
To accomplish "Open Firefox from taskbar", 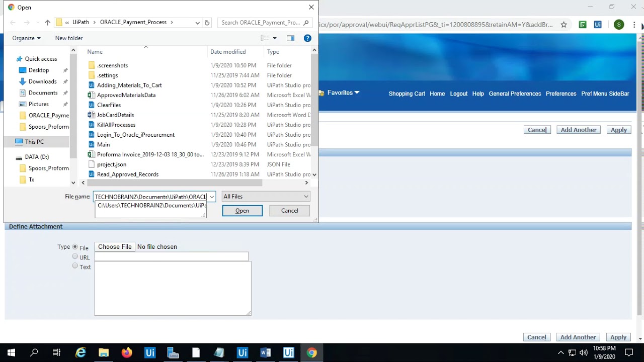I will tap(127, 353).
